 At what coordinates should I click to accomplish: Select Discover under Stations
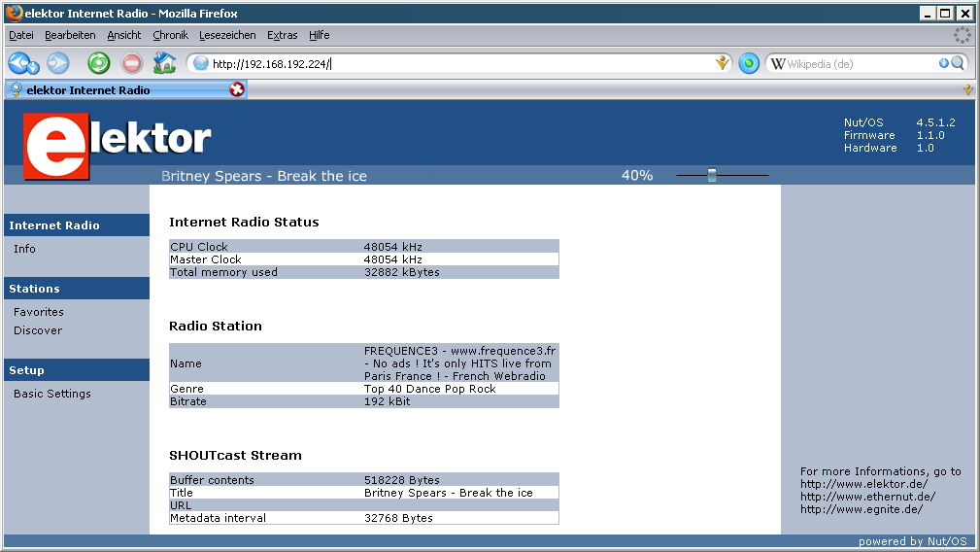click(x=38, y=330)
